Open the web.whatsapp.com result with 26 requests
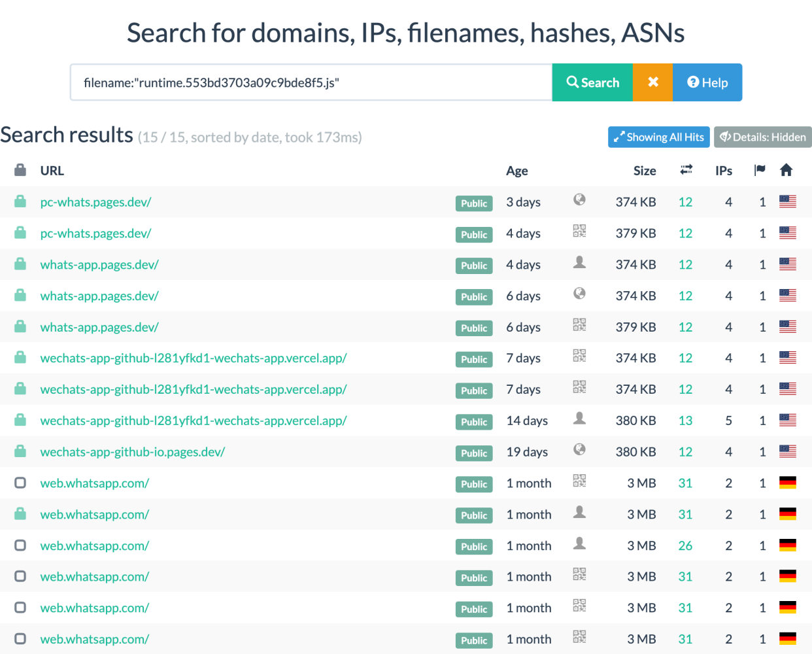The width and height of the screenshot is (812, 654). [x=95, y=545]
